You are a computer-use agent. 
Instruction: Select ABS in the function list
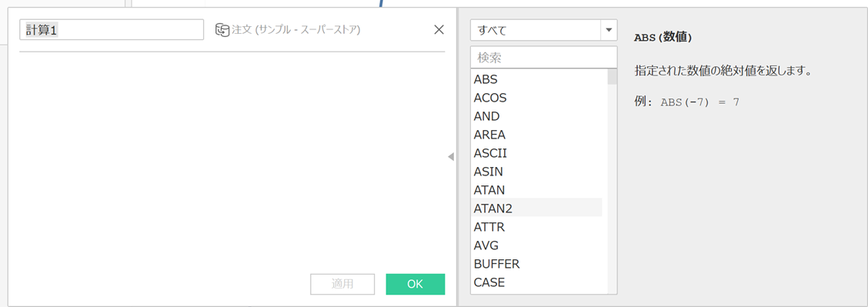[536, 80]
